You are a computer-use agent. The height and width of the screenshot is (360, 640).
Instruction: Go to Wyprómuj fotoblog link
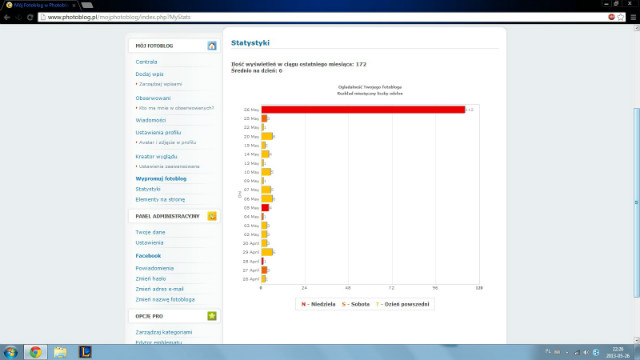(161, 179)
